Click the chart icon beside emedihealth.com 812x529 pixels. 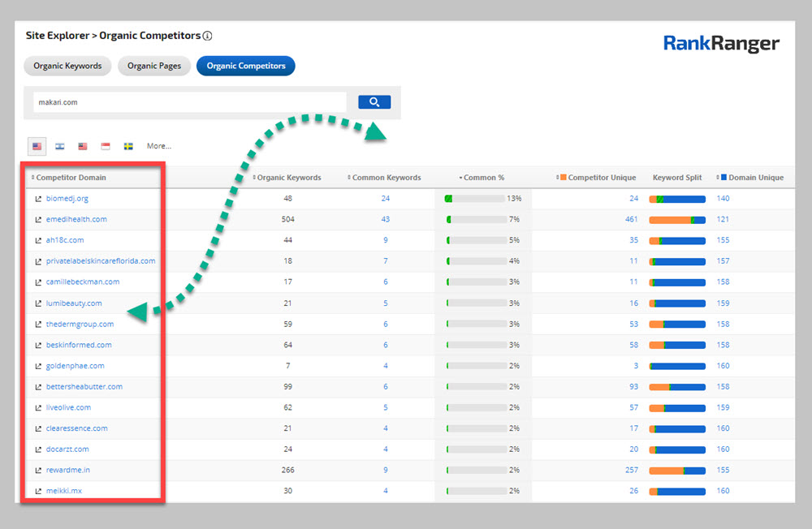pos(37,220)
